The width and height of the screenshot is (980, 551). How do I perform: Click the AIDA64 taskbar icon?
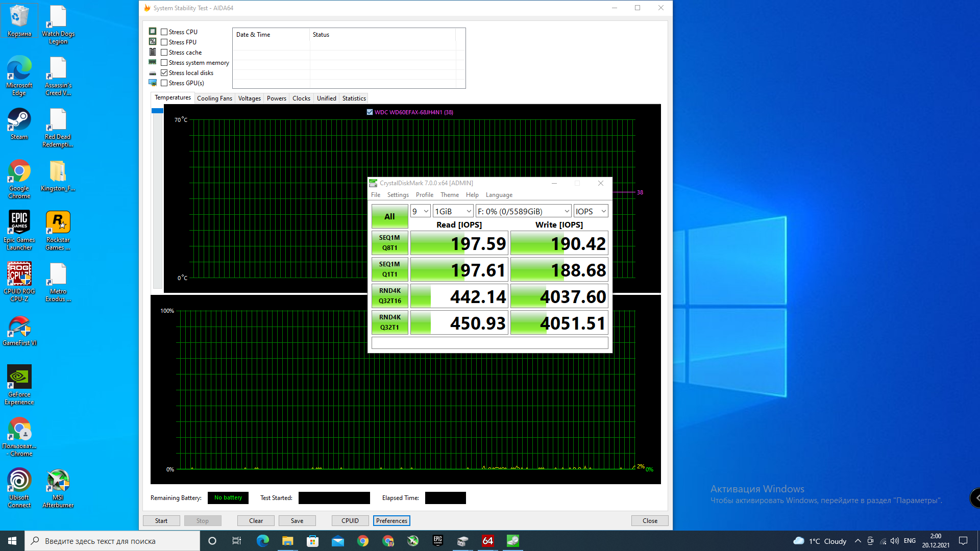pos(487,541)
